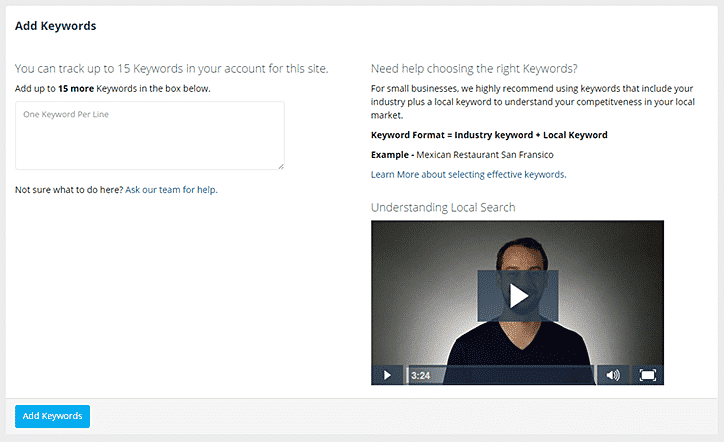Screen dimensions: 724x442
Task: Click the 3:24 video duration label
Action: tap(420, 375)
